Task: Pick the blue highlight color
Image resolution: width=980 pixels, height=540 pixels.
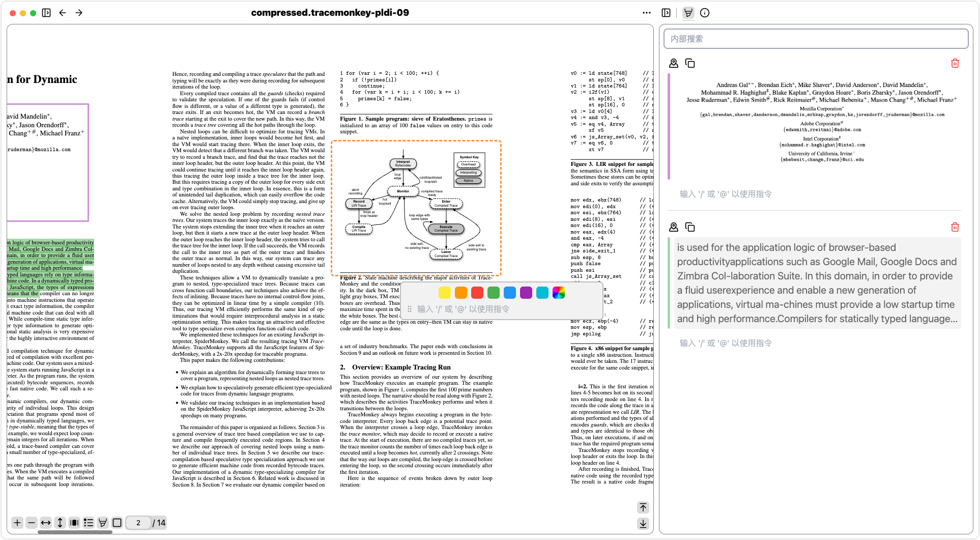Action: coord(510,293)
